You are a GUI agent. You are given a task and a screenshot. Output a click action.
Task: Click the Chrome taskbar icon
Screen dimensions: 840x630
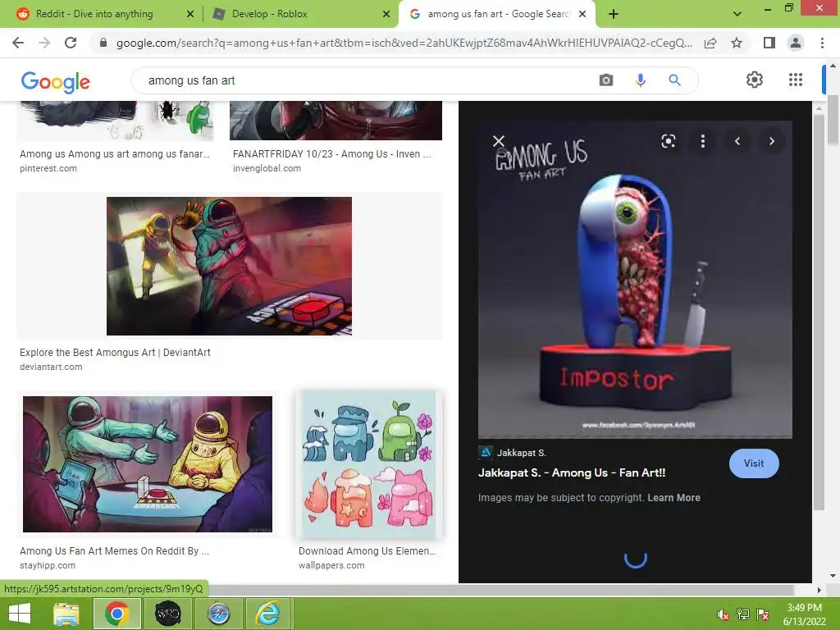[x=116, y=614]
